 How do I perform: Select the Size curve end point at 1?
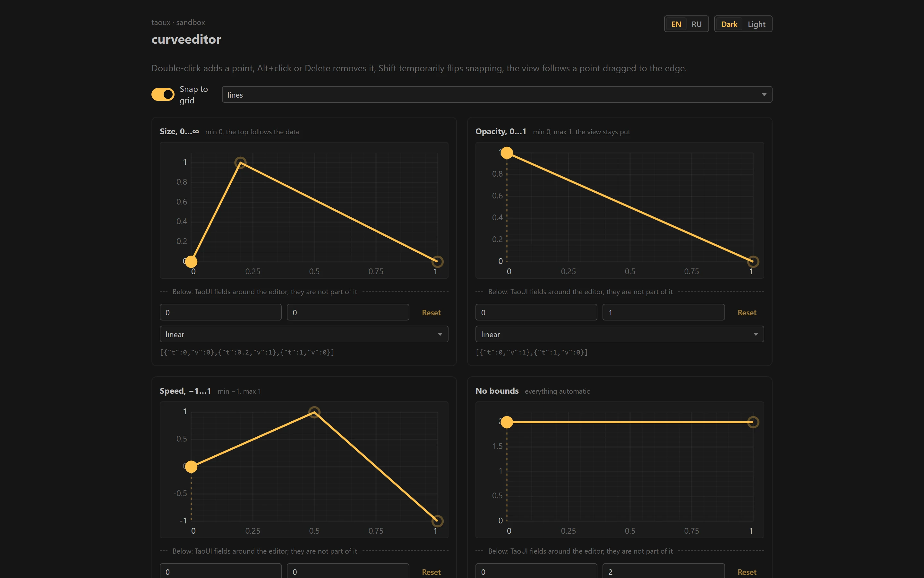(x=437, y=262)
